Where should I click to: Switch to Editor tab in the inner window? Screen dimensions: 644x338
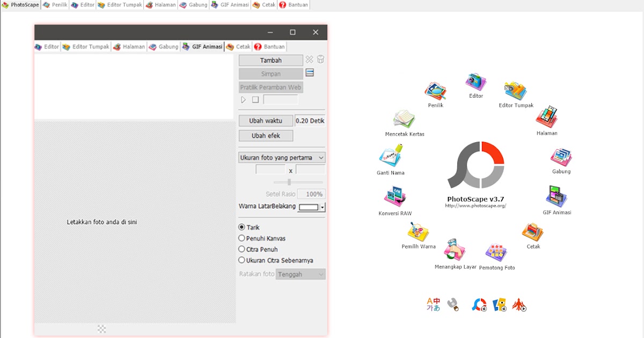click(x=47, y=47)
